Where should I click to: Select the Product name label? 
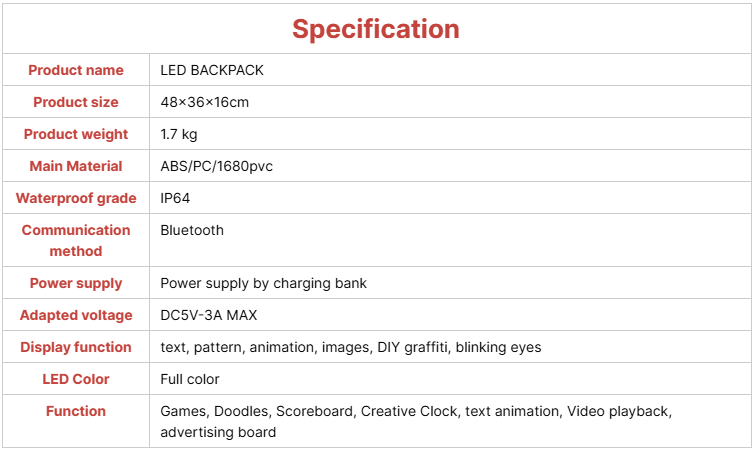coord(76,70)
